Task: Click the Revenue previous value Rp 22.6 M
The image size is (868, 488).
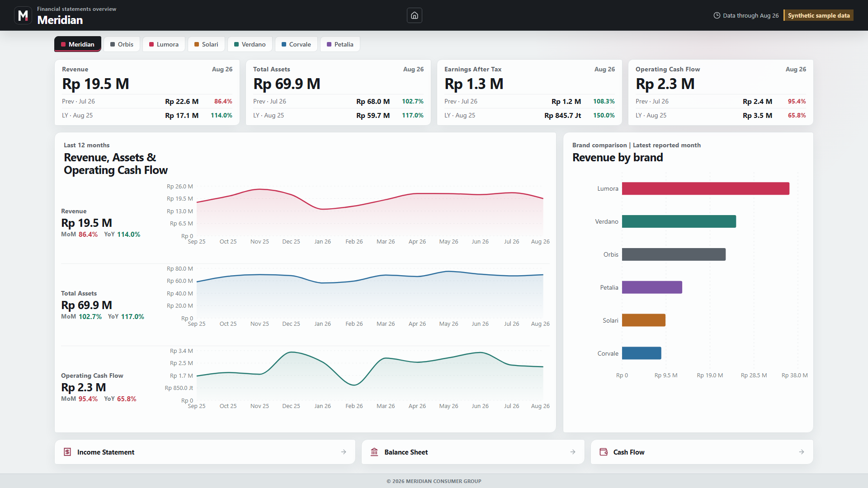Action: (182, 102)
